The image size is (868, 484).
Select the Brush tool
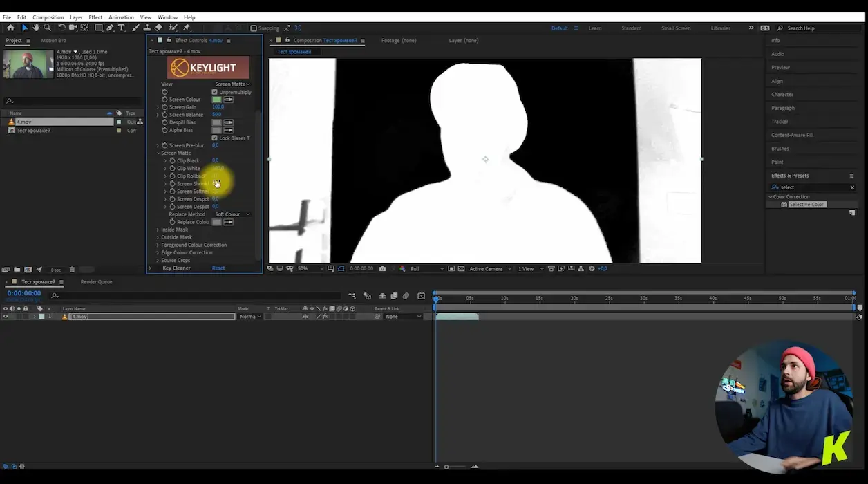click(x=135, y=28)
